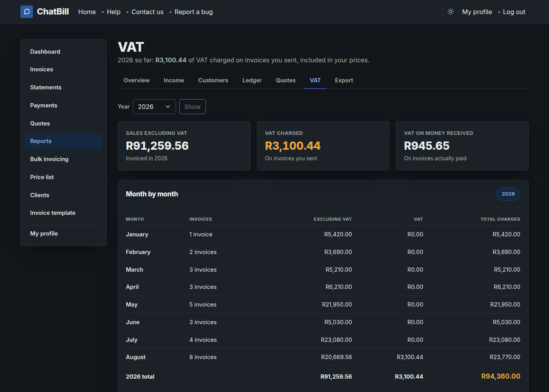Click the EXCLUDING VAT column header
This screenshot has height=392, width=549.
point(333,219)
